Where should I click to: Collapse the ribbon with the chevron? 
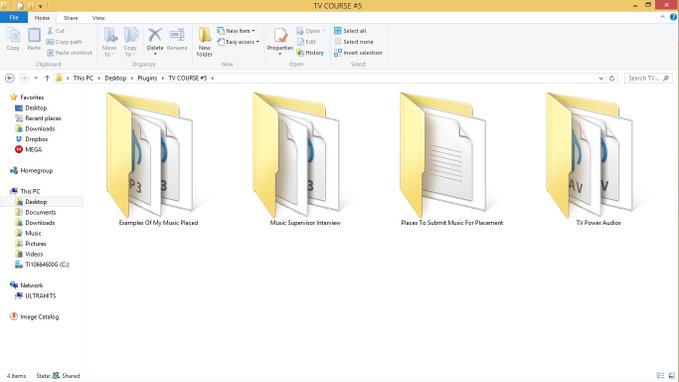click(662, 17)
